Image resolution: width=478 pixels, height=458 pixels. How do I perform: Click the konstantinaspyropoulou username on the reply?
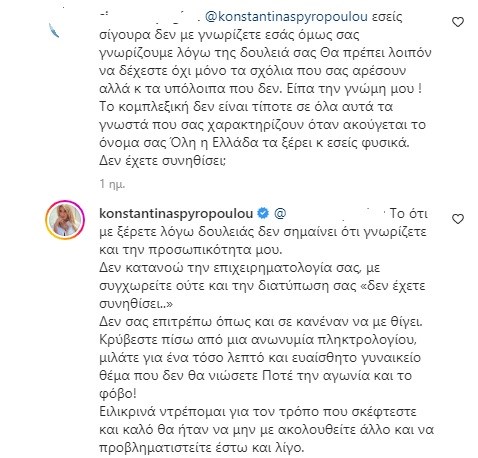point(176,214)
